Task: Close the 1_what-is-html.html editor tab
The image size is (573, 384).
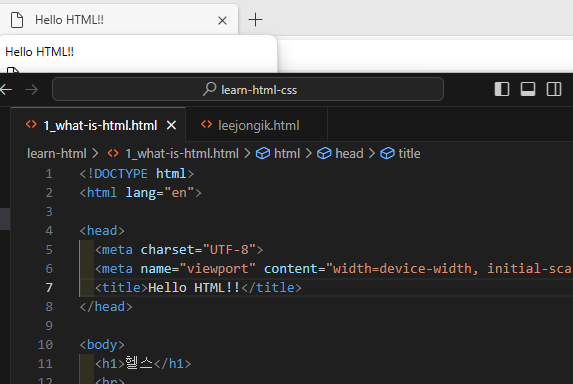Action: click(171, 126)
